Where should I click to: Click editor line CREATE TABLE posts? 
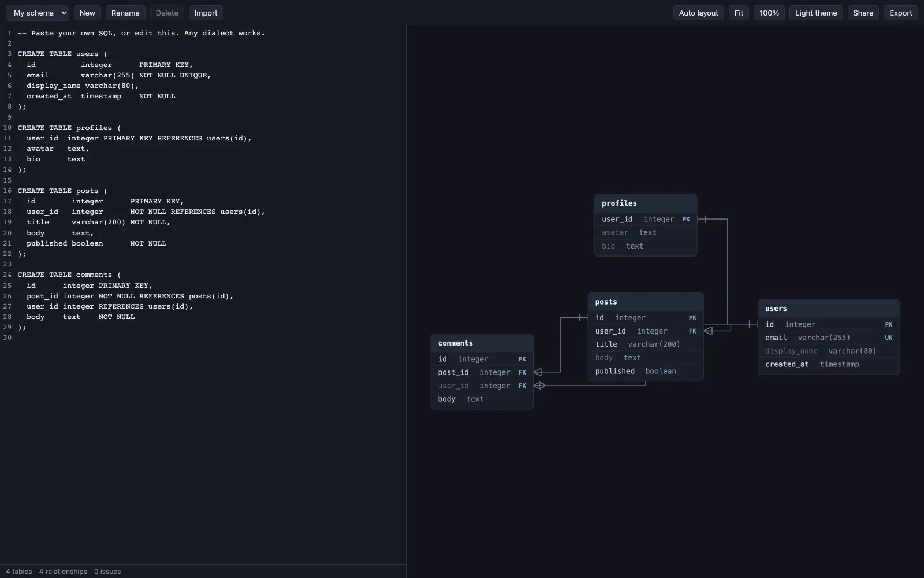62,191
